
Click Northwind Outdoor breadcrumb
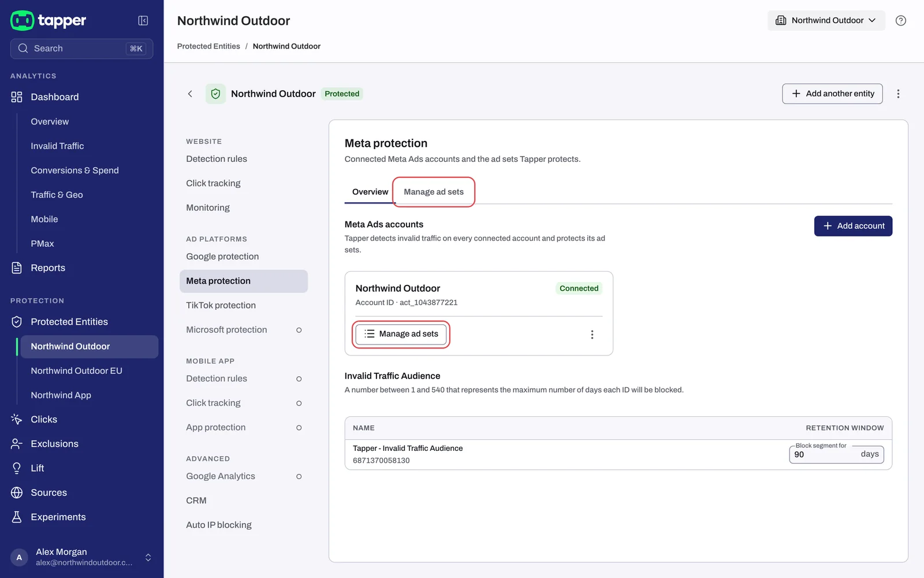(286, 46)
